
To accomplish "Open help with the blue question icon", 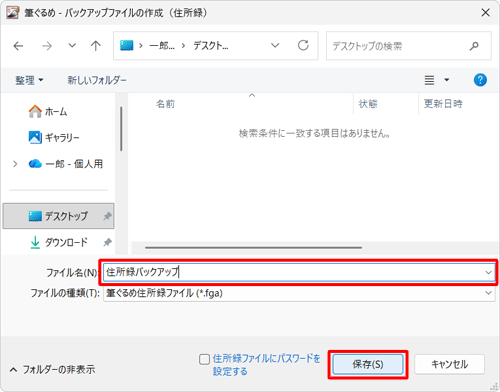I will click(480, 80).
